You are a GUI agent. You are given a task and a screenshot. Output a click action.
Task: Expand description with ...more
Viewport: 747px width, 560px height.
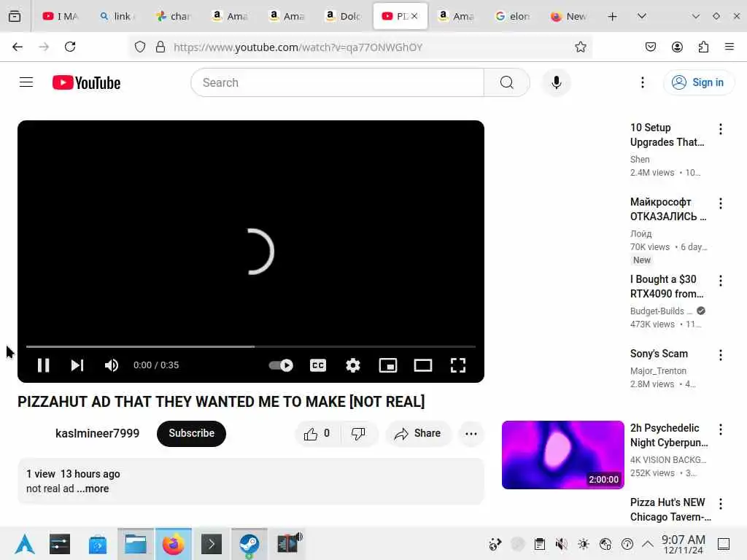pyautogui.click(x=93, y=489)
